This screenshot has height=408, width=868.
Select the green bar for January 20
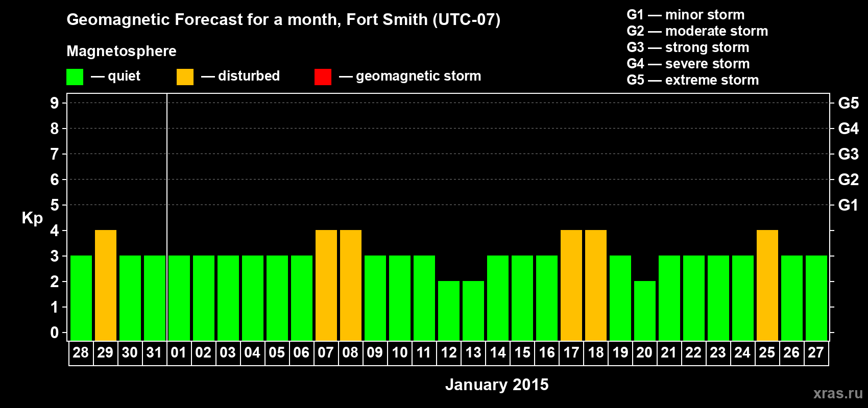pyautogui.click(x=645, y=311)
